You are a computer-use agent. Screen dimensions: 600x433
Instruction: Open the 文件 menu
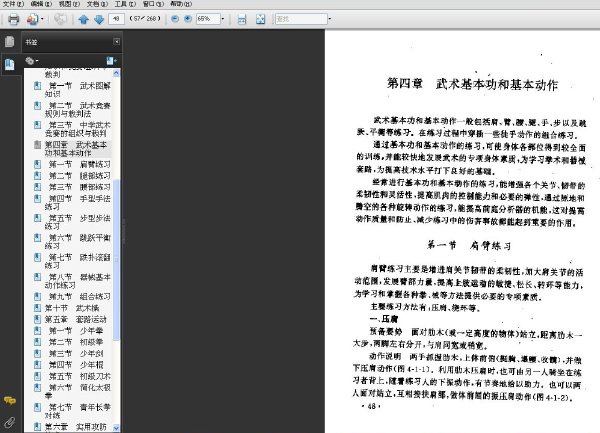13,4
